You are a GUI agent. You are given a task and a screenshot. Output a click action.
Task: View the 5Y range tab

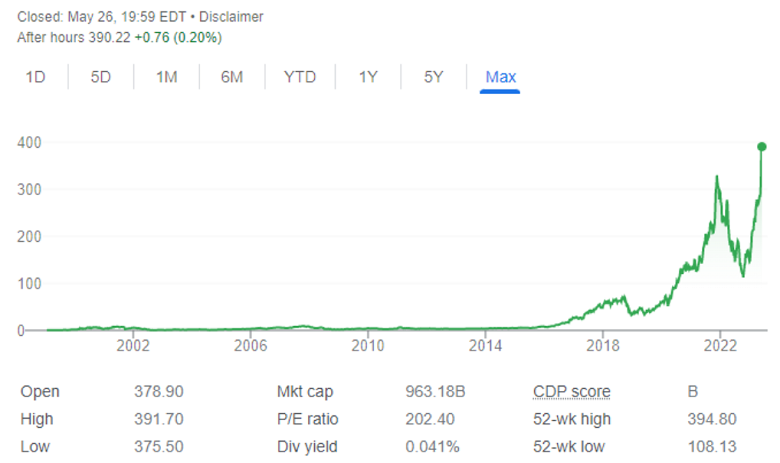tap(433, 77)
